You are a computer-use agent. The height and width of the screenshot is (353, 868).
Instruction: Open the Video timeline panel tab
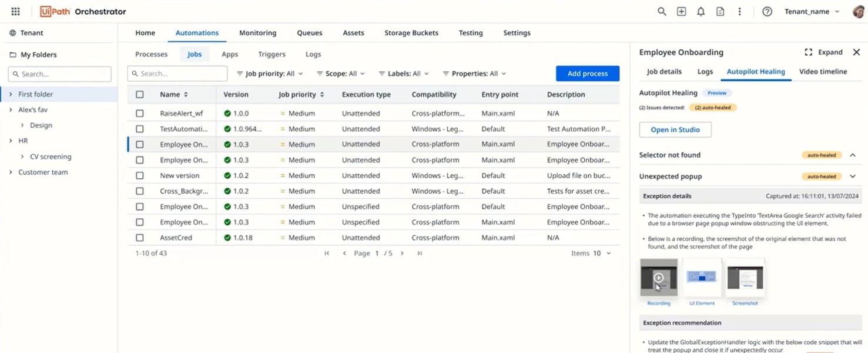click(x=823, y=72)
